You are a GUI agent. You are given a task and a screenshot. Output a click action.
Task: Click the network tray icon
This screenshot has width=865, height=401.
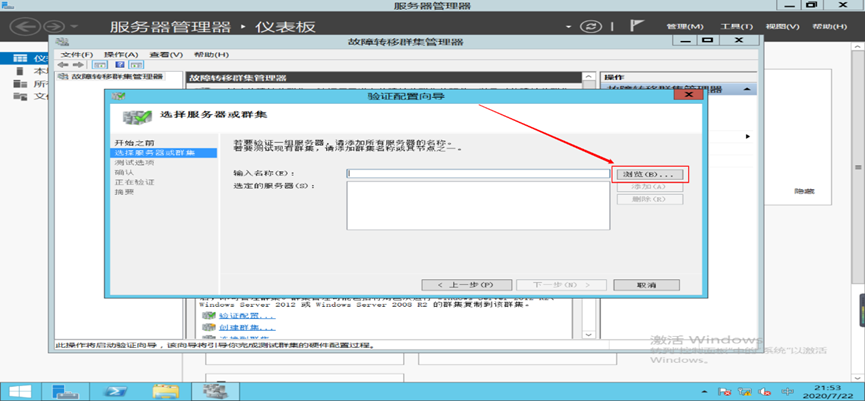click(745, 392)
